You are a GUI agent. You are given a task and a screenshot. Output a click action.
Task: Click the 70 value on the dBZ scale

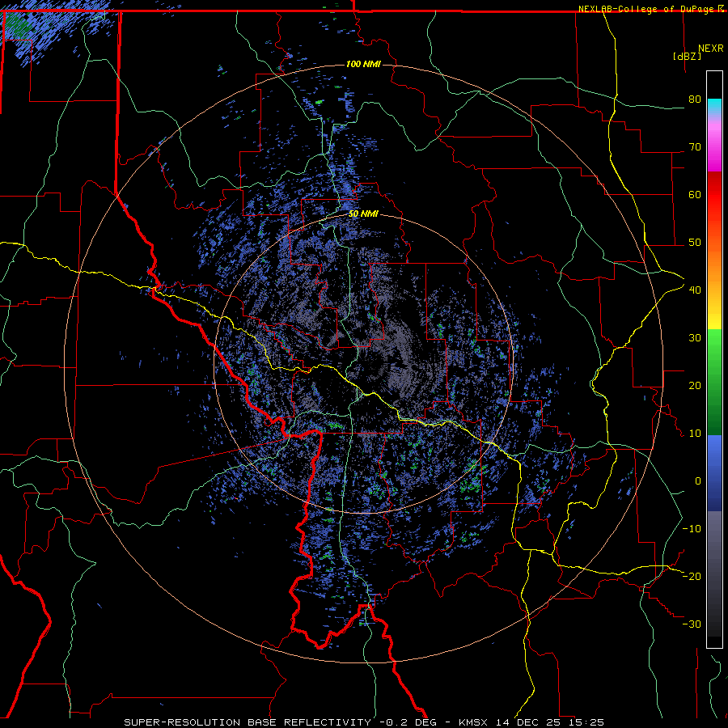coord(695,147)
